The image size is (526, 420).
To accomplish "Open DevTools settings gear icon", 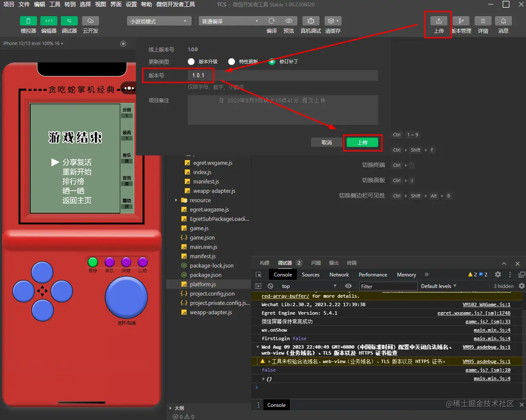I will (498, 274).
